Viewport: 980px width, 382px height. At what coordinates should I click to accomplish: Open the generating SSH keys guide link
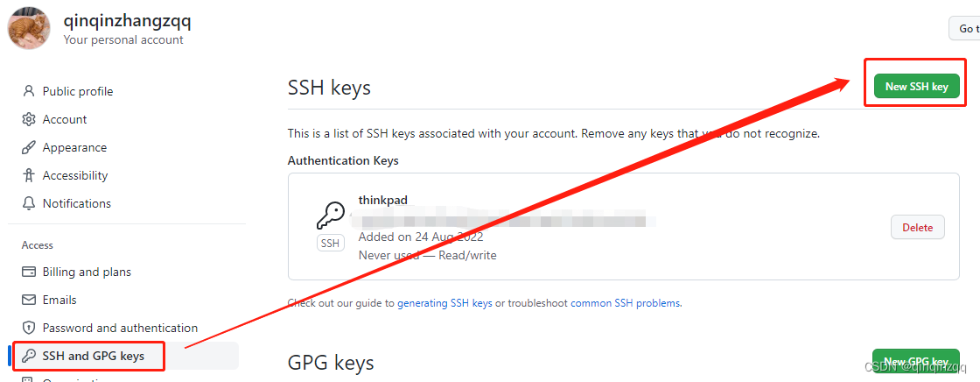[445, 303]
